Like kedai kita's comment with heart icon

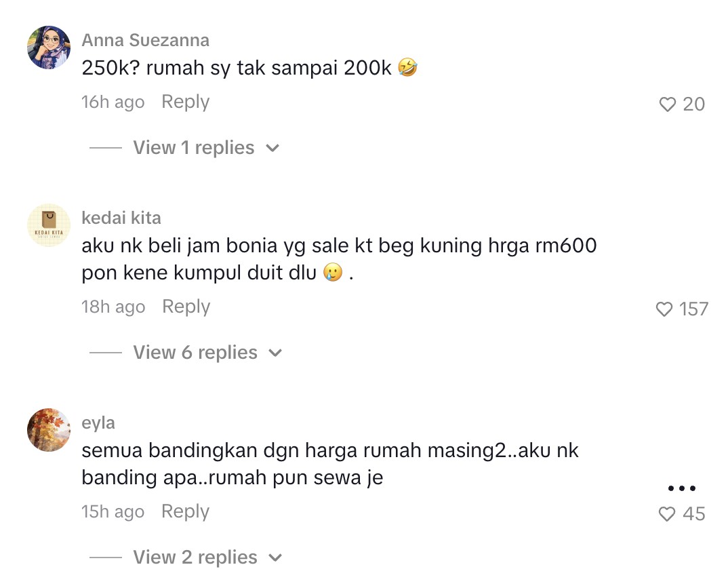[664, 309]
